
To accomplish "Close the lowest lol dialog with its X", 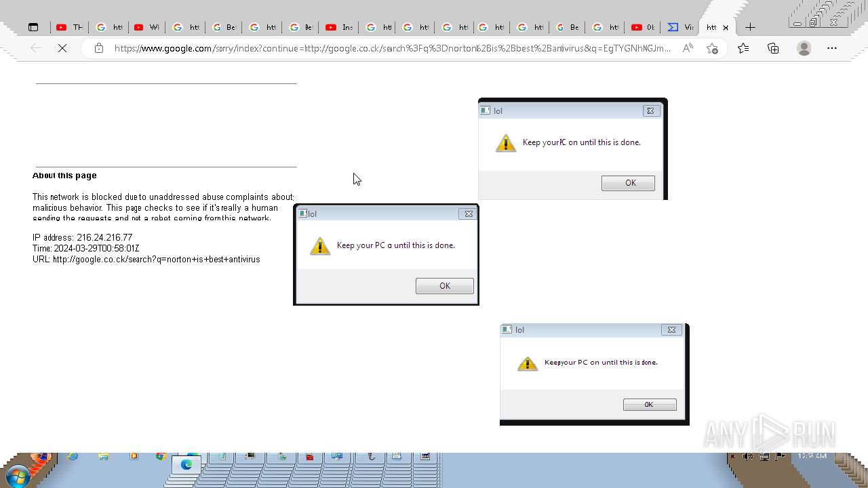I will 671,330.
